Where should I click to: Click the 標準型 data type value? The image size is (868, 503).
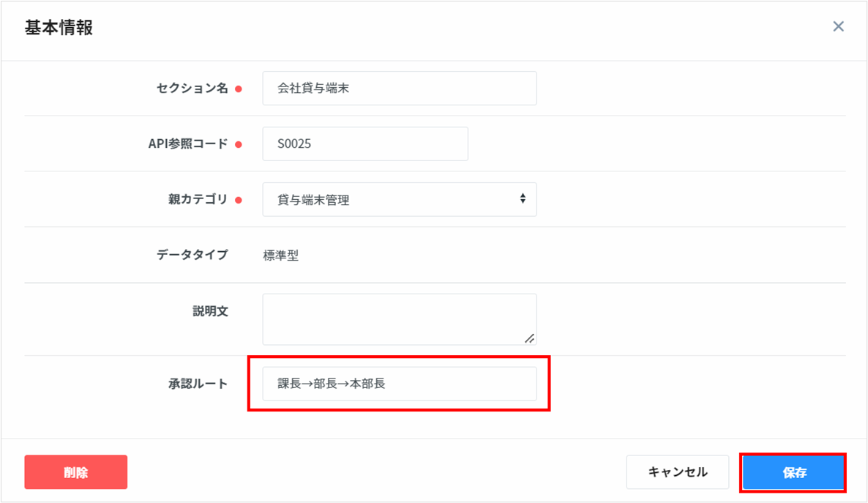click(281, 256)
